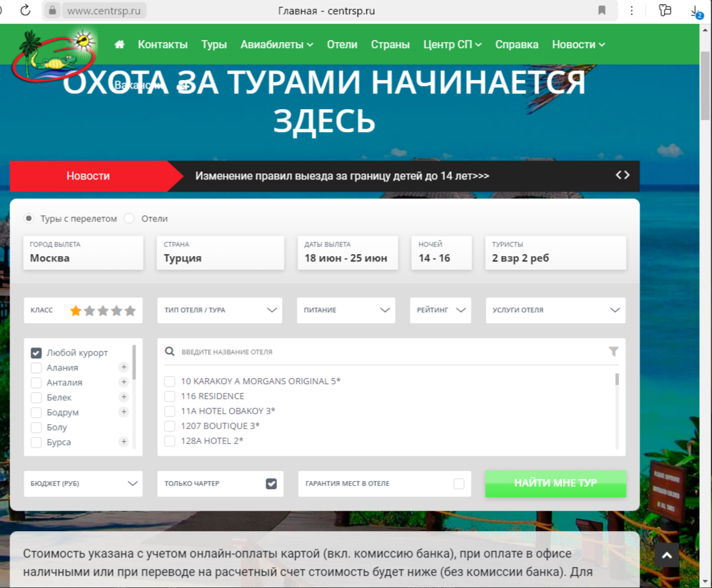Screen dimensions: 712x588
Task: Set three stars in the Класс rating
Action: tap(103, 310)
